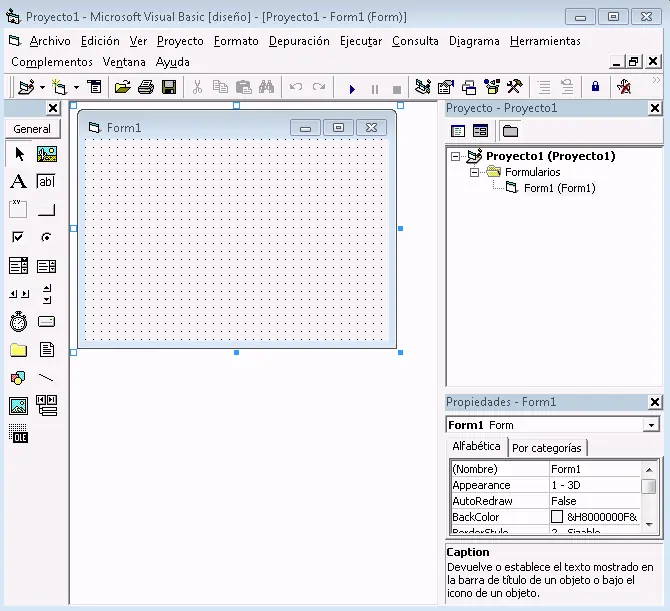
Task: Click the (Nombre) value field Form1
Action: coord(595,469)
